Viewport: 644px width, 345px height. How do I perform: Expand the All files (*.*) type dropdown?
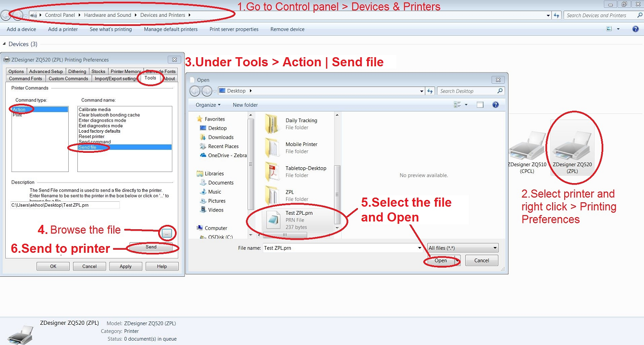[495, 248]
